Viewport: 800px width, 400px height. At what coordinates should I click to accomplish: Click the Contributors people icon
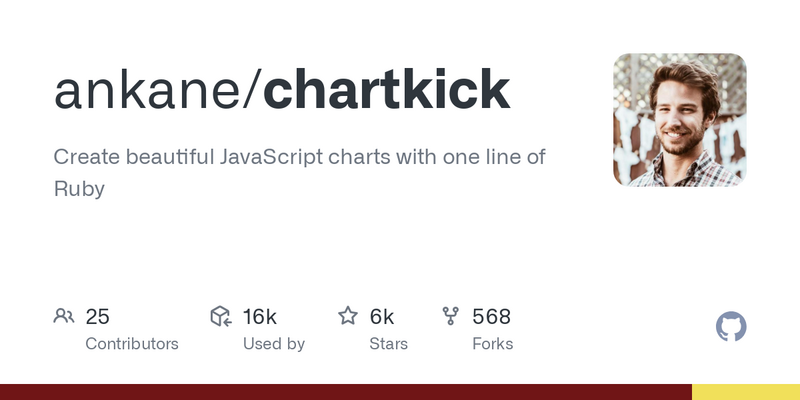pos(64,316)
